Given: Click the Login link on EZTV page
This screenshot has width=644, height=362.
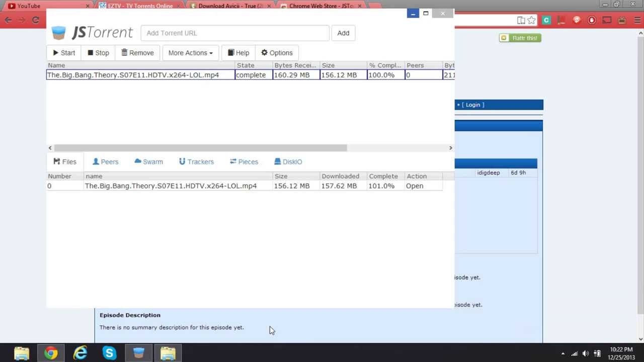Looking at the screenshot, I should [473, 105].
